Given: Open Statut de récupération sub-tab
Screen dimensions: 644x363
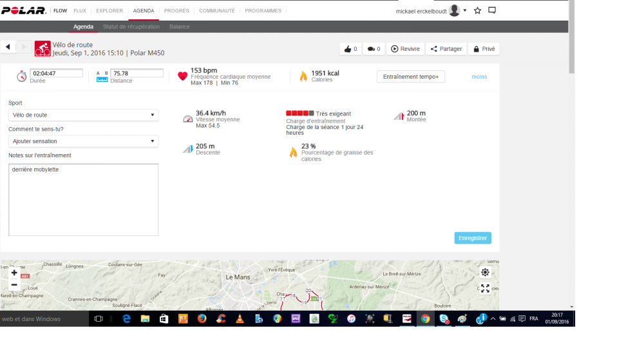Looking at the screenshot, I should (131, 26).
